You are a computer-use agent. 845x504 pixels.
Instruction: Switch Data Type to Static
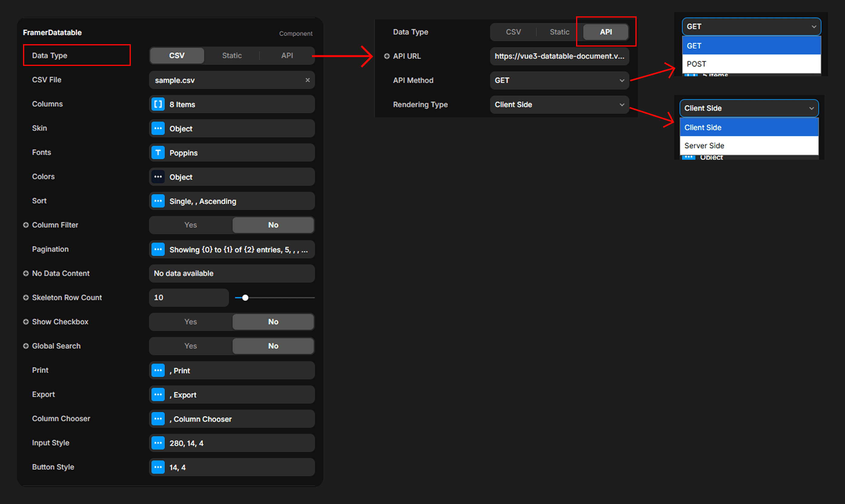click(x=232, y=55)
